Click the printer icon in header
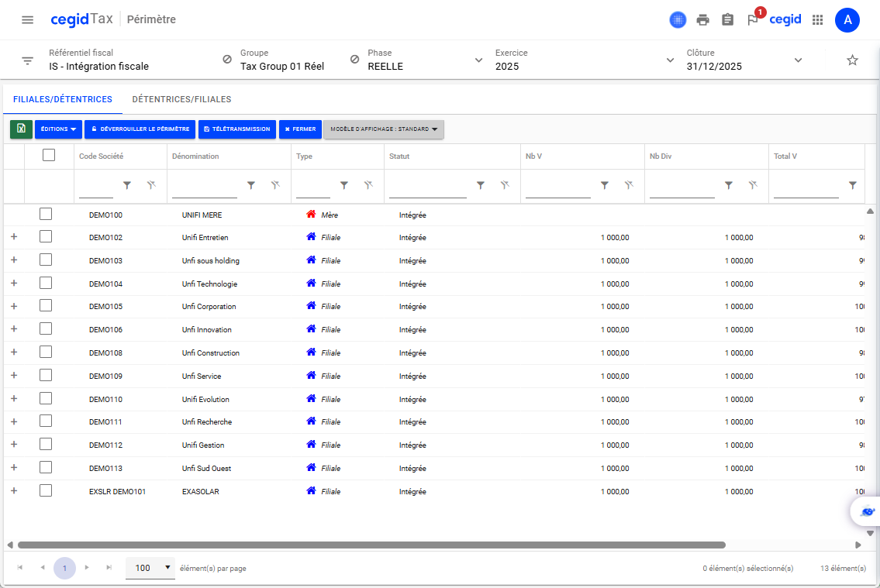 702,20
